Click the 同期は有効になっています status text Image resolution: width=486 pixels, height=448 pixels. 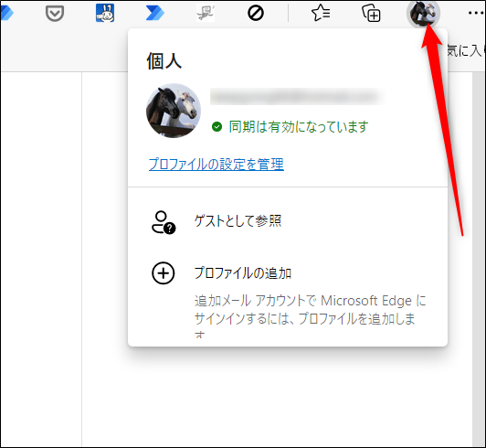(299, 126)
